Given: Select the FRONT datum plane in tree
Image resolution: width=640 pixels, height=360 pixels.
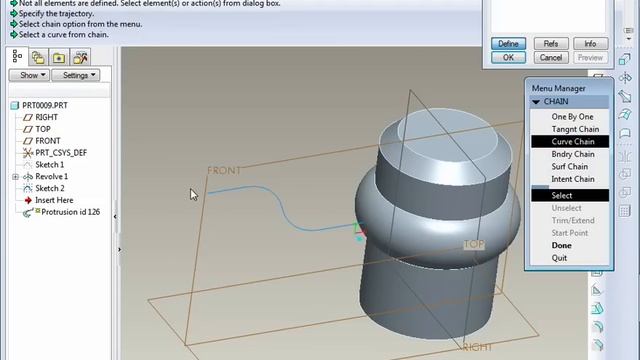Looking at the screenshot, I should point(48,141).
